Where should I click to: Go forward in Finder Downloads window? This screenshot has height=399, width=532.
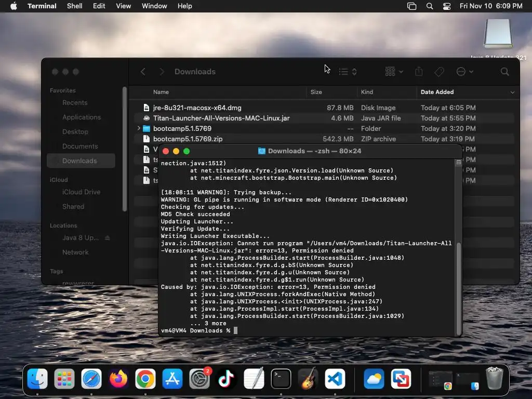click(x=162, y=72)
